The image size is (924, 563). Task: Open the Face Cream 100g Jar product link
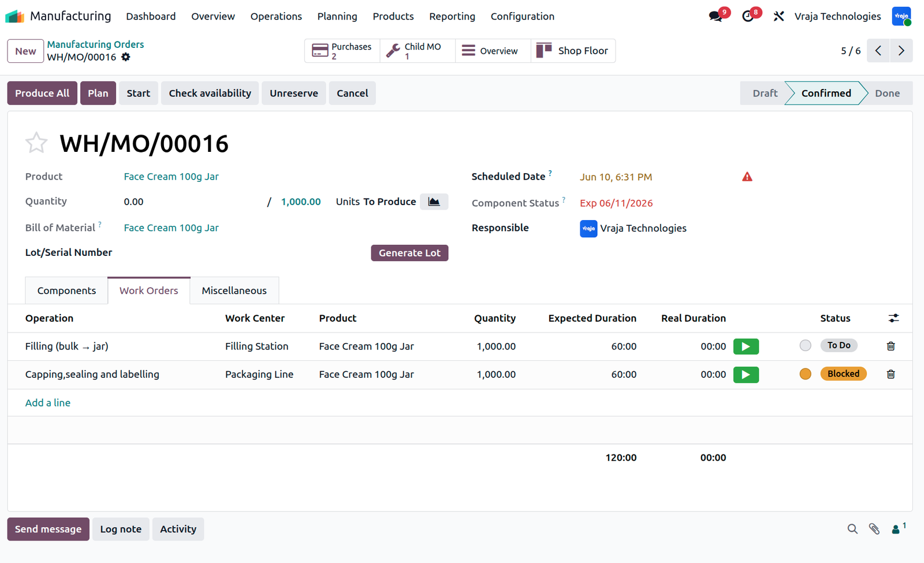pos(171,177)
